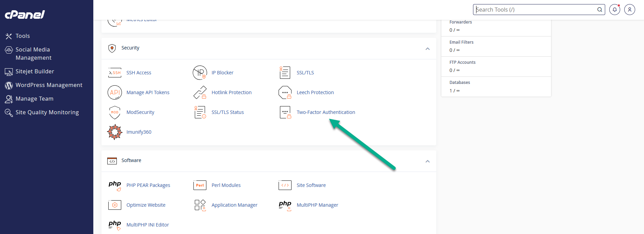Open the SSH Access link

(139, 73)
